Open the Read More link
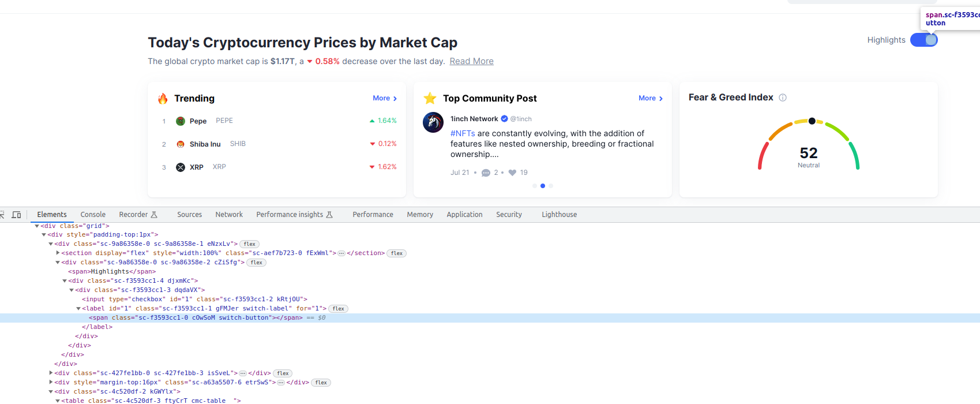Screen dimensions: 980x404 pyautogui.click(x=471, y=61)
